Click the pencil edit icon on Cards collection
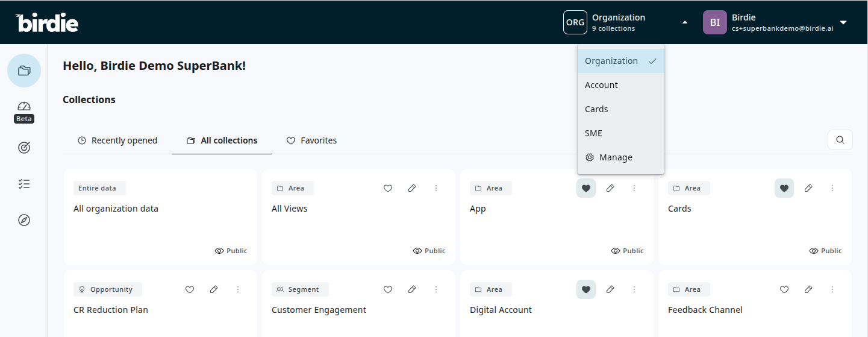Viewport: 868px width, 337px height. pos(808,188)
